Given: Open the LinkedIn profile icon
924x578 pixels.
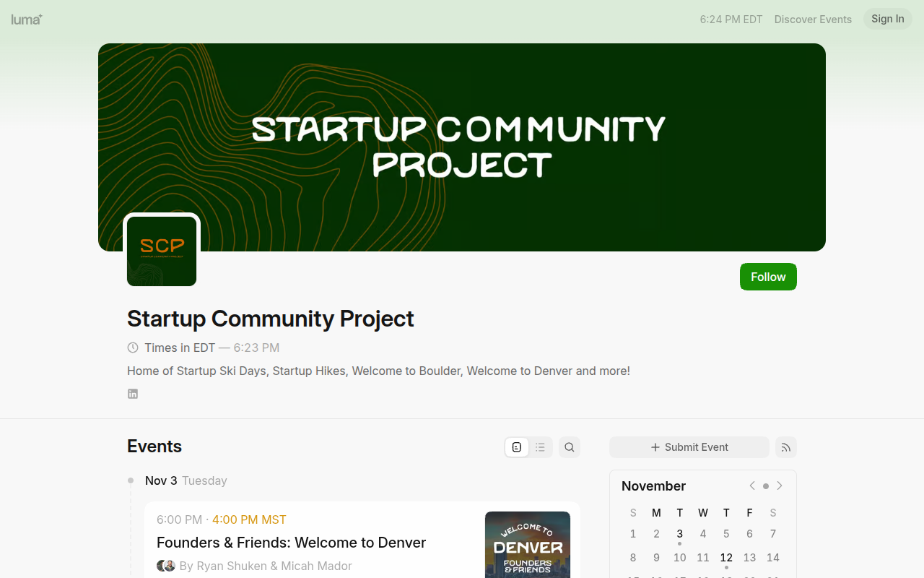Looking at the screenshot, I should pos(133,394).
